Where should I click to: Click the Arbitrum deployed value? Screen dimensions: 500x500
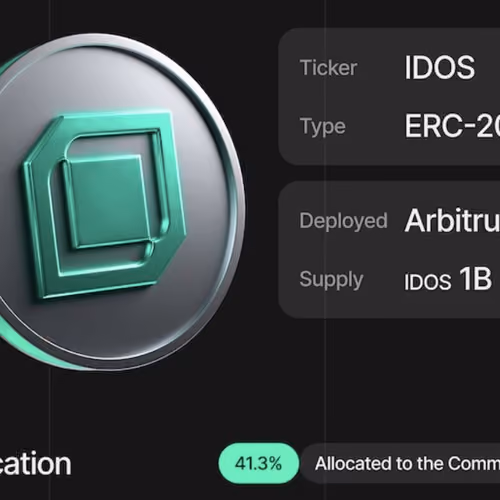tap(452, 220)
